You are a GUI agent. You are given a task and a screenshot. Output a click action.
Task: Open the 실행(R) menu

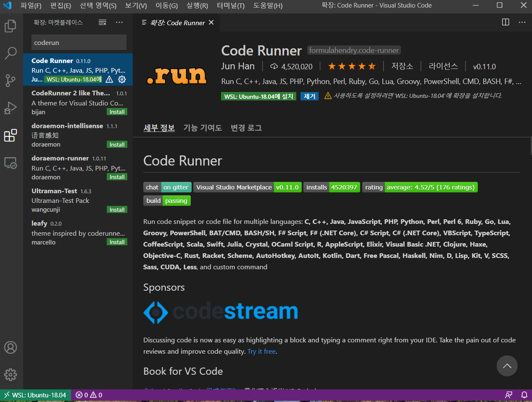(x=197, y=5)
